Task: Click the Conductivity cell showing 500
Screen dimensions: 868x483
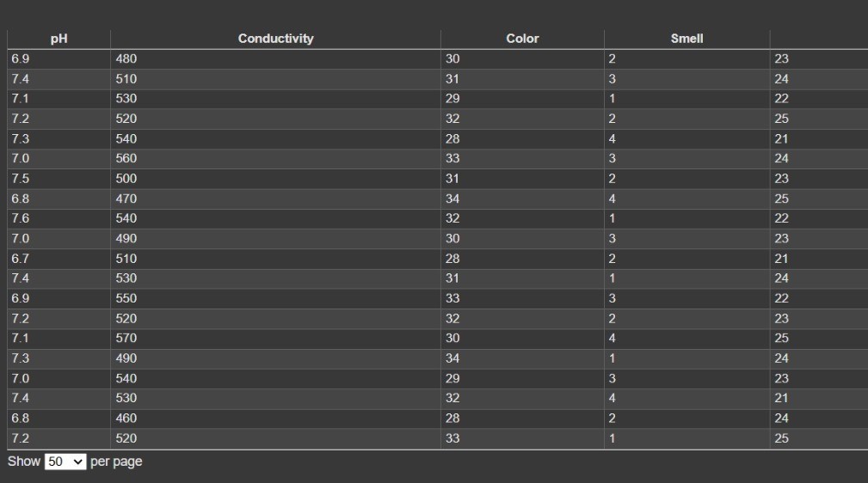Action: [275, 179]
